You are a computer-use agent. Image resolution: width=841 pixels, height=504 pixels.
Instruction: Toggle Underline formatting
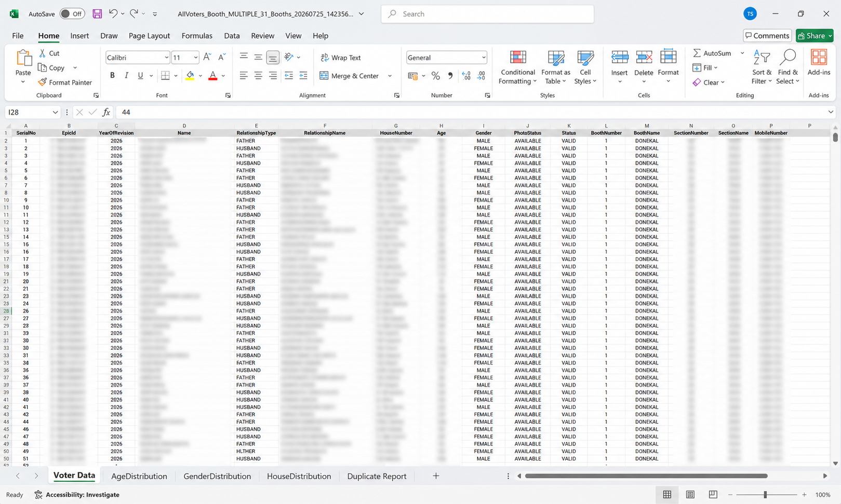pyautogui.click(x=140, y=76)
